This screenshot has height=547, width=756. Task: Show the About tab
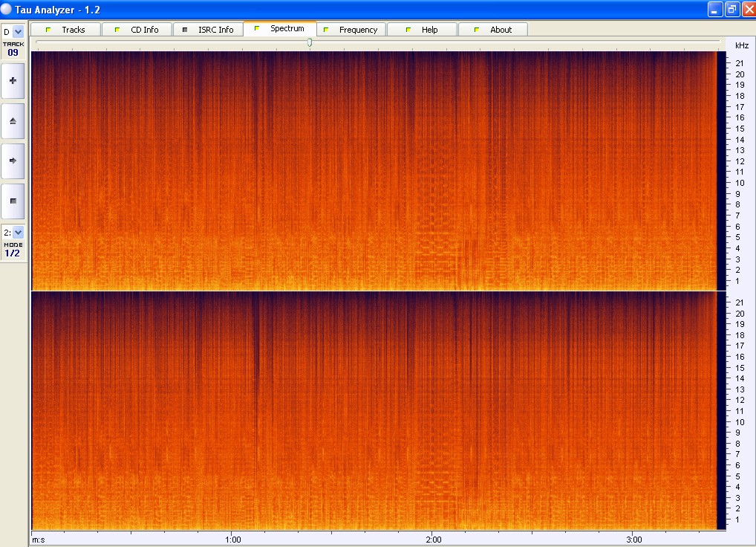(493, 30)
